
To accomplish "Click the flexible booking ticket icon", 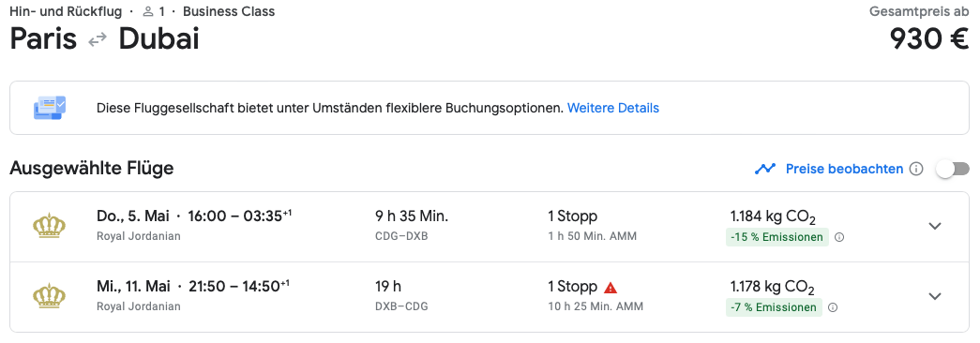I will tap(50, 108).
